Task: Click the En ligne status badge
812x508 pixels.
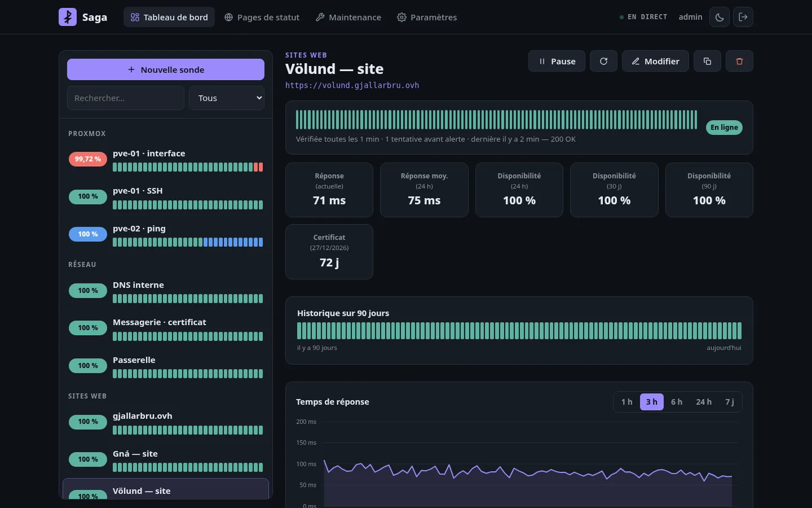Action: point(724,128)
